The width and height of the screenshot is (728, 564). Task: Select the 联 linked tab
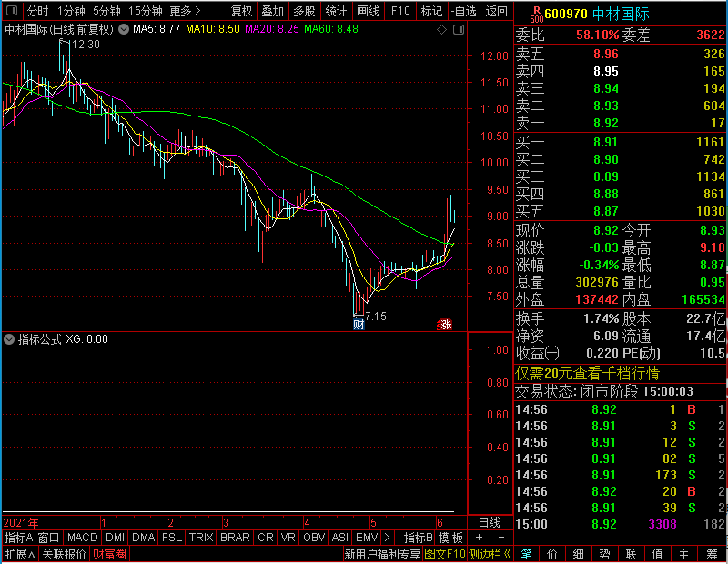[631, 554]
